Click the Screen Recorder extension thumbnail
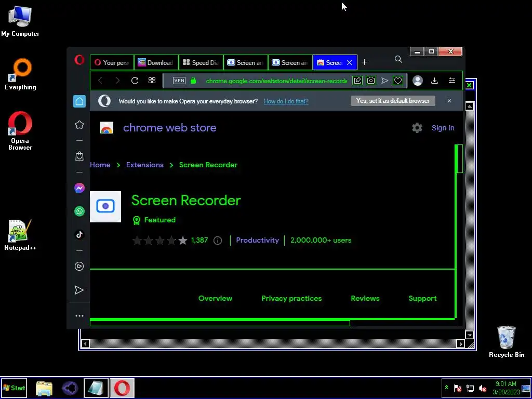The width and height of the screenshot is (532, 399). point(105,207)
